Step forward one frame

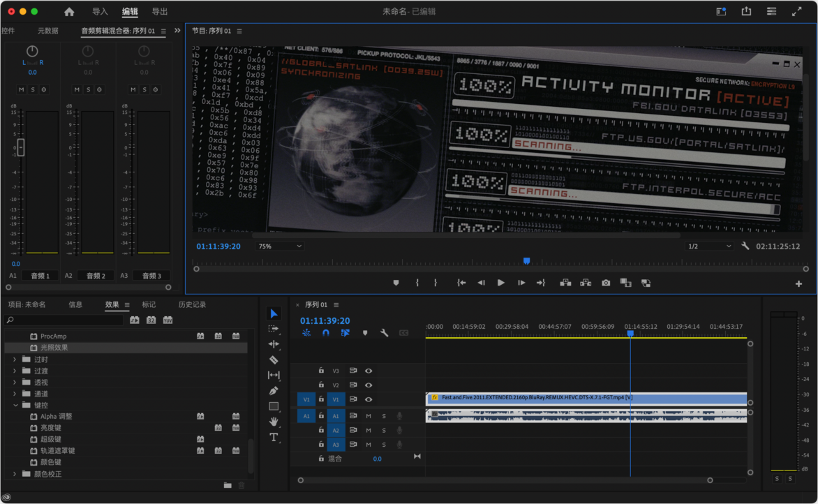(x=521, y=283)
